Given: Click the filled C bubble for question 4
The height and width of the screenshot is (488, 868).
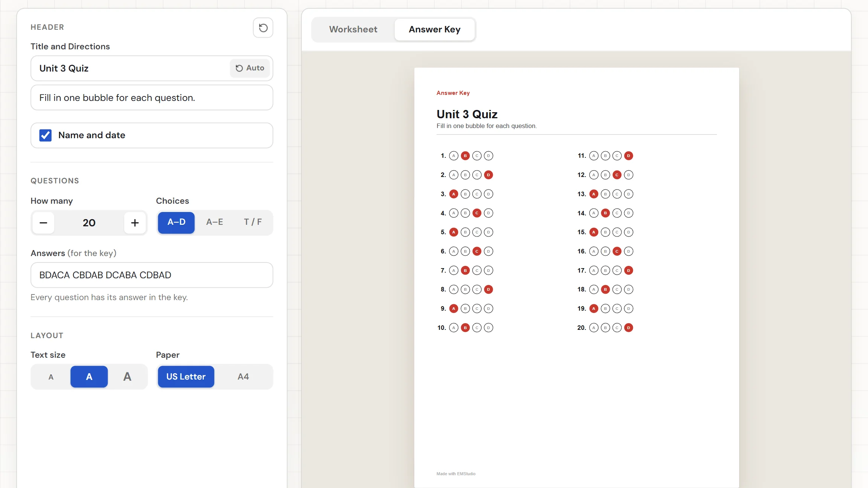Looking at the screenshot, I should coord(477,213).
